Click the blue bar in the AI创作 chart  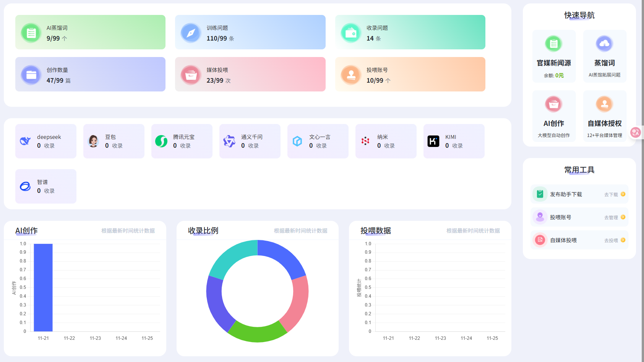point(43,287)
